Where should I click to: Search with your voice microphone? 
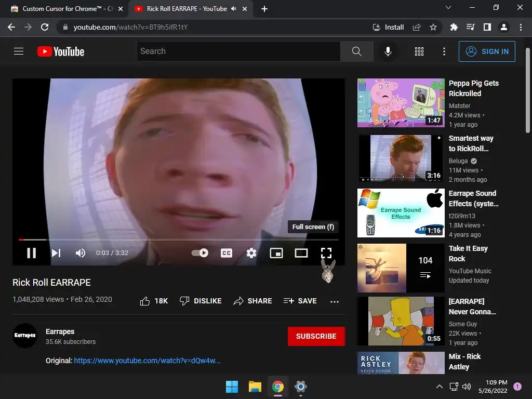tap(388, 51)
